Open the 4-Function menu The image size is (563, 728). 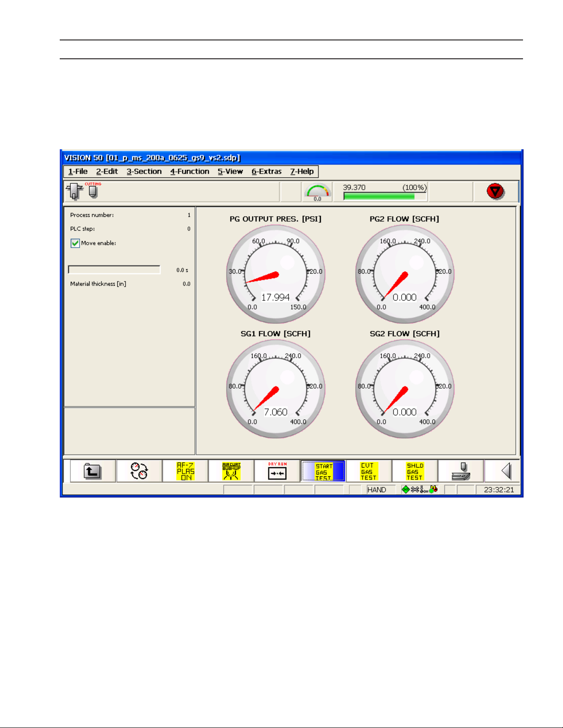pyautogui.click(x=190, y=171)
